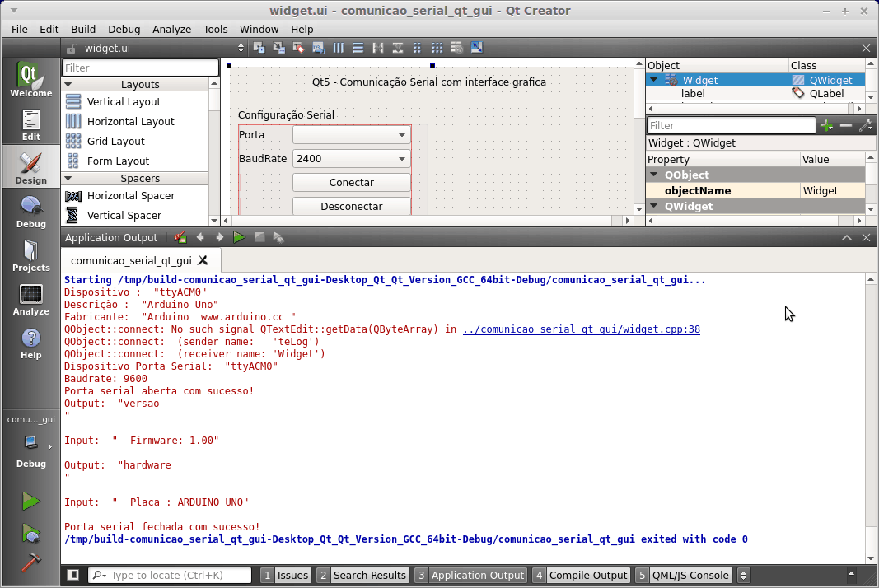
Task: Open the Analyze mode
Action: (30, 298)
